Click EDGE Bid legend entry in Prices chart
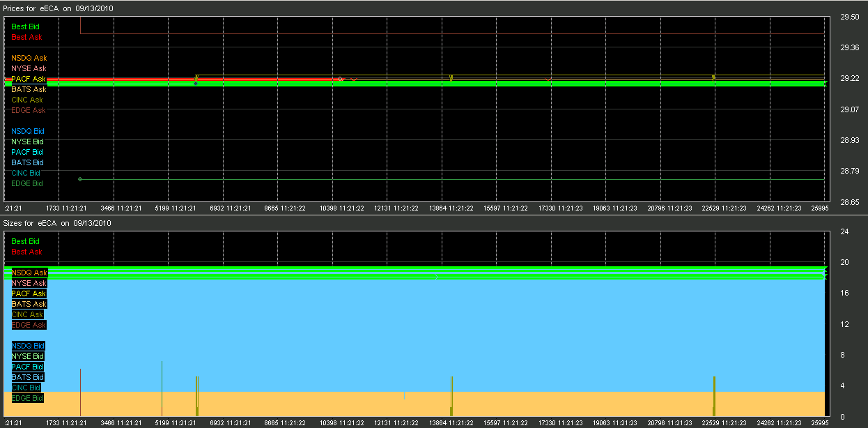 27,183
